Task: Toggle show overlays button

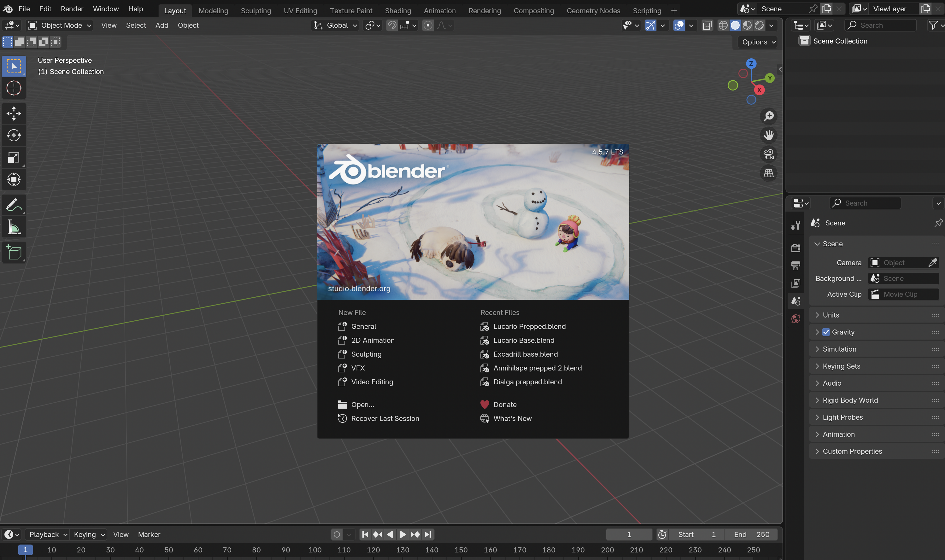Action: click(678, 25)
